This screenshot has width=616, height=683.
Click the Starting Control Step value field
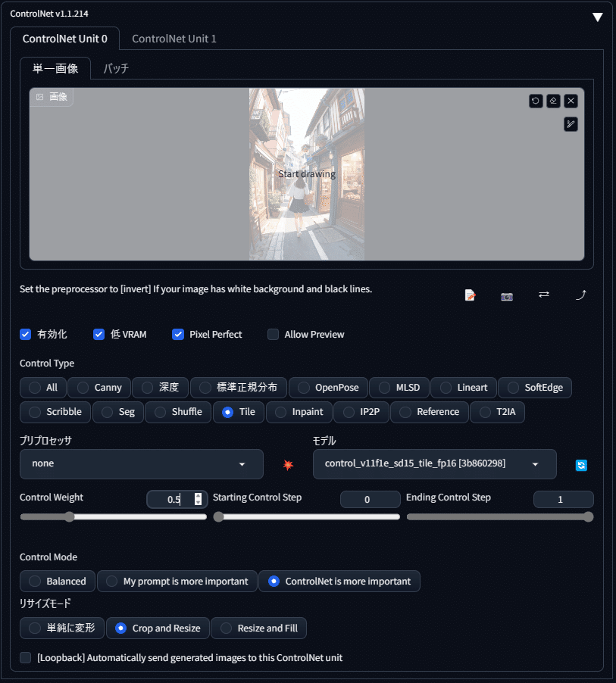click(x=370, y=500)
